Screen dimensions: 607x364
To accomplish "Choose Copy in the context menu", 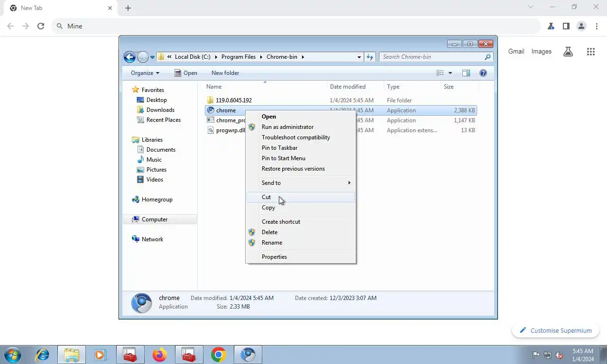I will coord(301,208).
